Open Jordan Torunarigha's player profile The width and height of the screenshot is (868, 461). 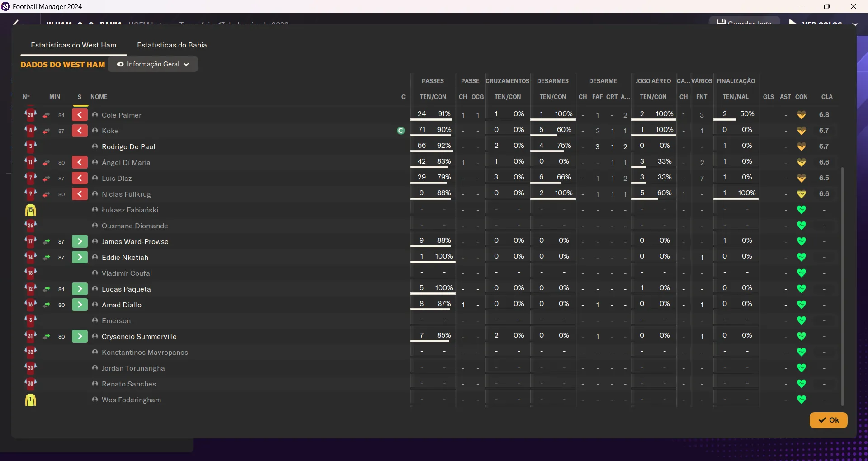coord(133,368)
